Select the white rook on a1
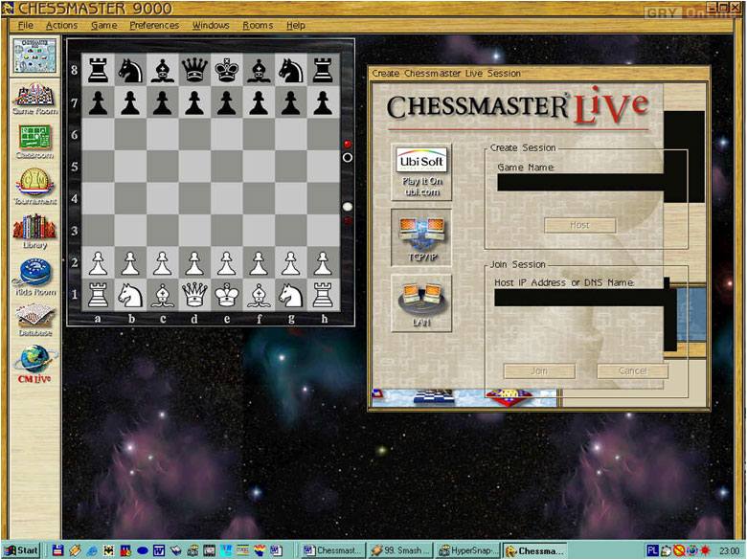 coord(98,295)
